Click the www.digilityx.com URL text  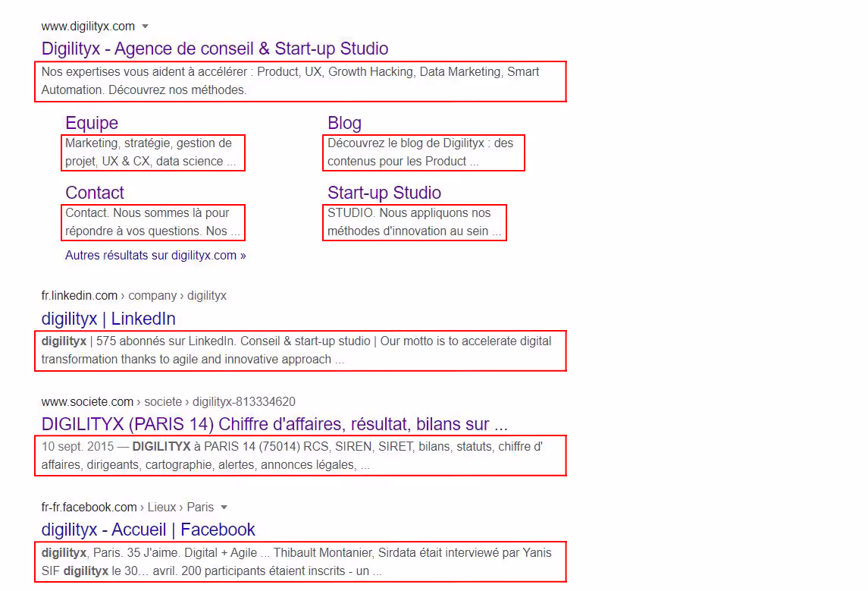(x=88, y=27)
